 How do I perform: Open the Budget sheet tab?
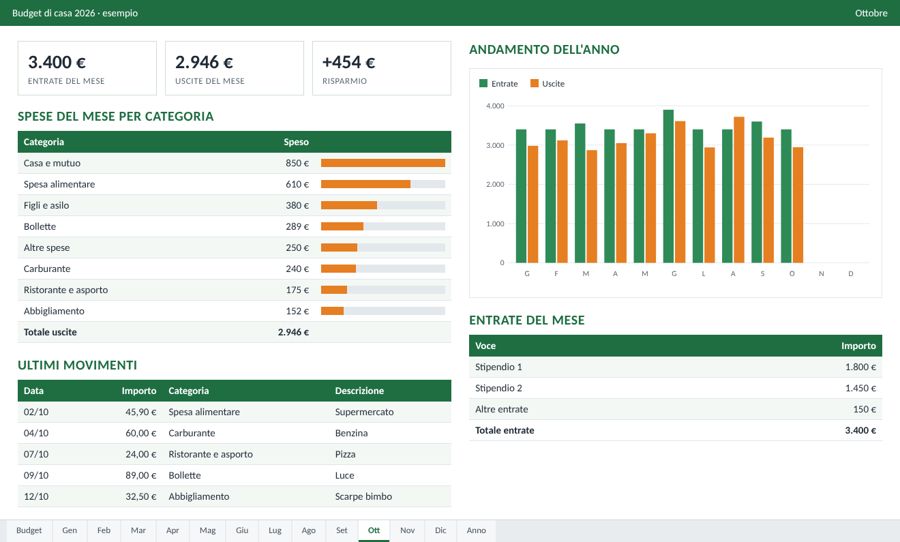pyautogui.click(x=29, y=530)
